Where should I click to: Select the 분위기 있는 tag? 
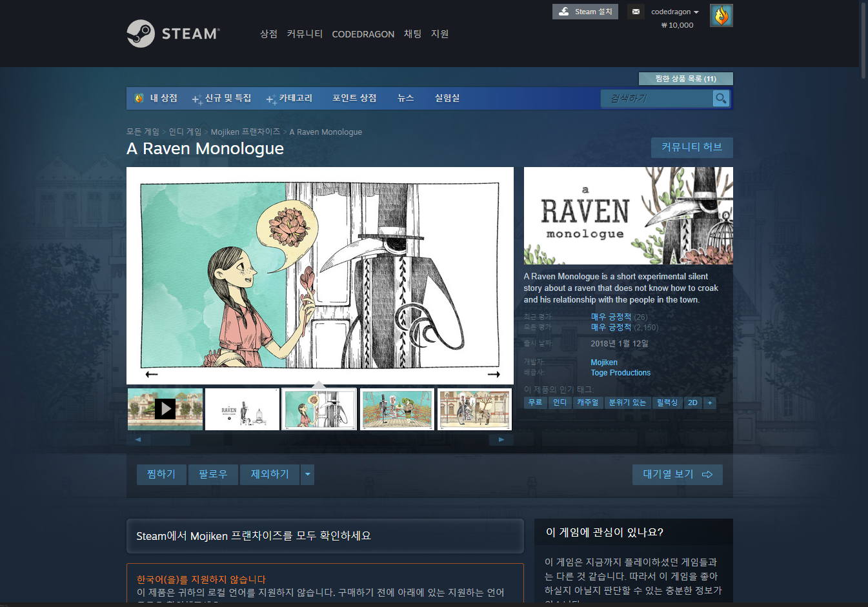click(627, 403)
